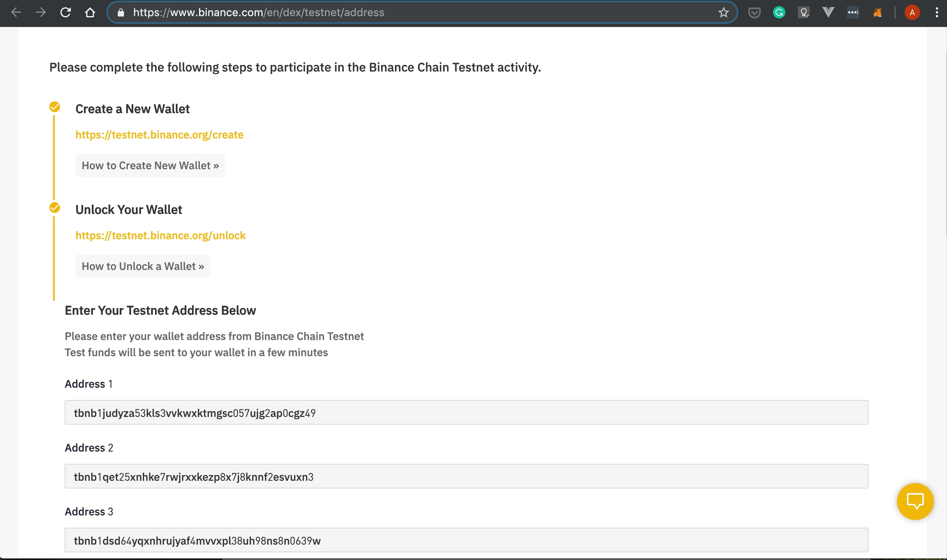Click the browser URL address bar
Viewport: 947px width, 560px height.
pos(411,13)
